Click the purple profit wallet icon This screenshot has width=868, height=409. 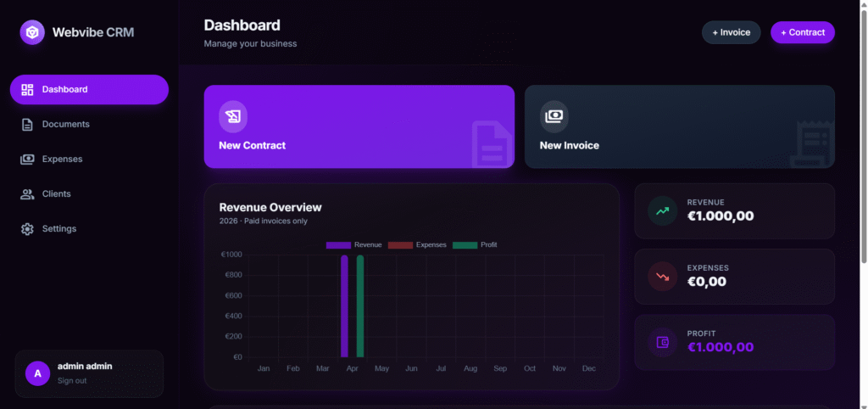tap(662, 342)
